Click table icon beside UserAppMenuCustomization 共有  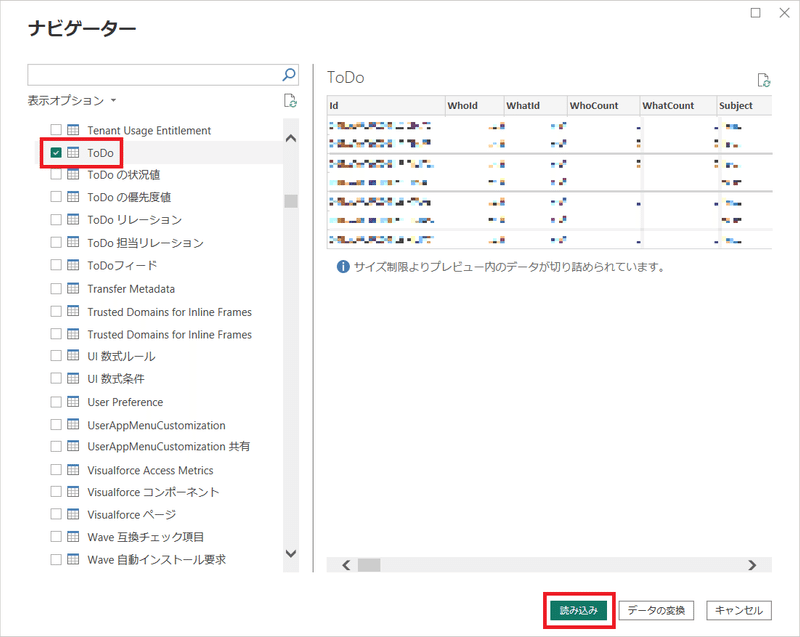coord(73,446)
